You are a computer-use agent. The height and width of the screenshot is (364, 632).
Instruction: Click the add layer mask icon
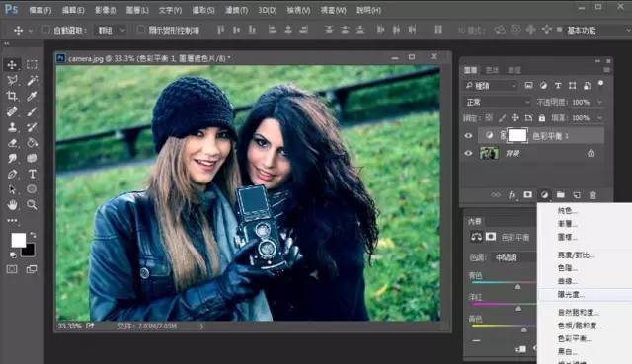[527, 195]
